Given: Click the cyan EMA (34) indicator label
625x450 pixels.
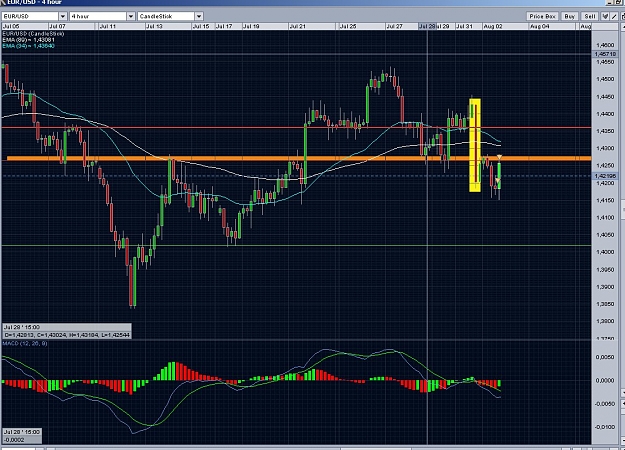Looking at the screenshot, I should pos(28,46).
